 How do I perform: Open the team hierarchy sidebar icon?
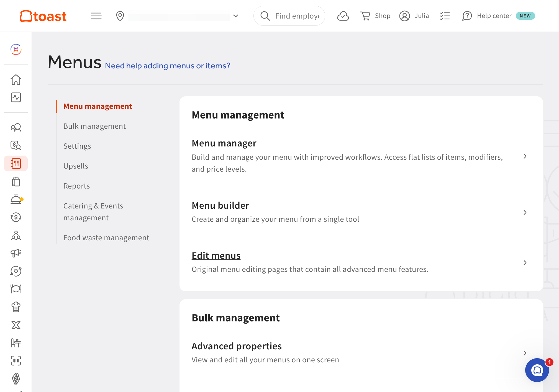16,235
